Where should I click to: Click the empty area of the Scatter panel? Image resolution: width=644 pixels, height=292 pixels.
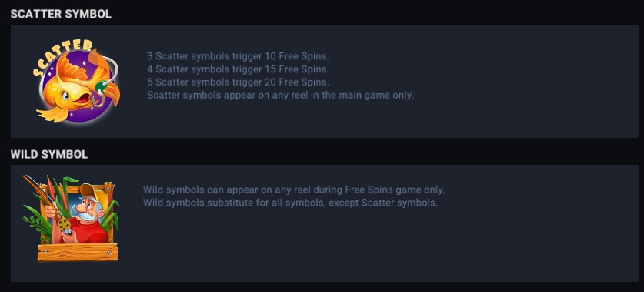click(493, 115)
